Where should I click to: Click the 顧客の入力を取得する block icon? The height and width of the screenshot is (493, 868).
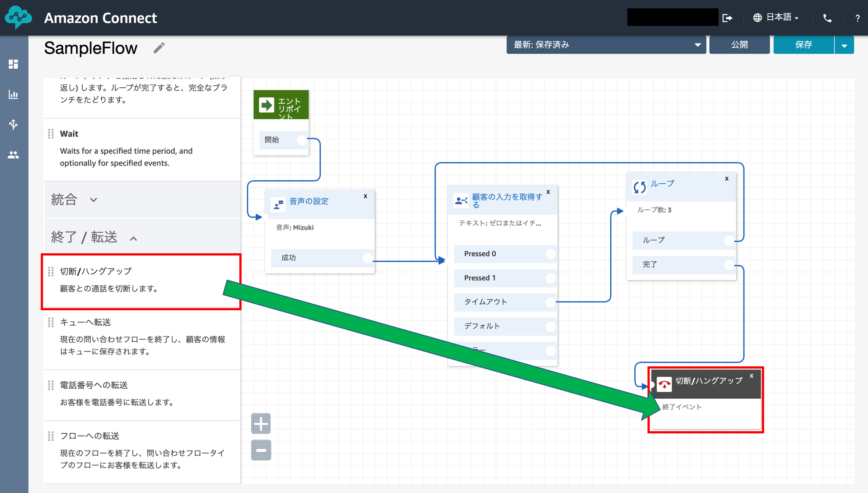coord(461,200)
